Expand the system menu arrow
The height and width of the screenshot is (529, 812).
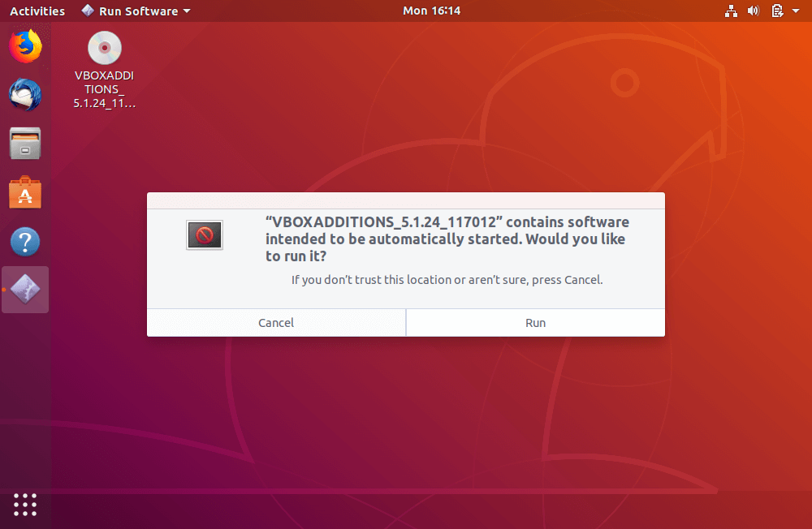click(796, 11)
